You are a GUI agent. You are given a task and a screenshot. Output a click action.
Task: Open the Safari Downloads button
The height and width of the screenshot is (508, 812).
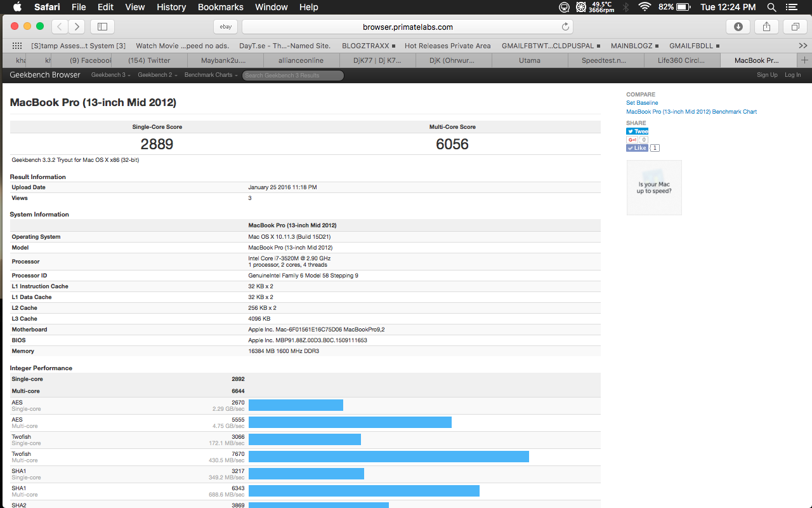coord(738,27)
